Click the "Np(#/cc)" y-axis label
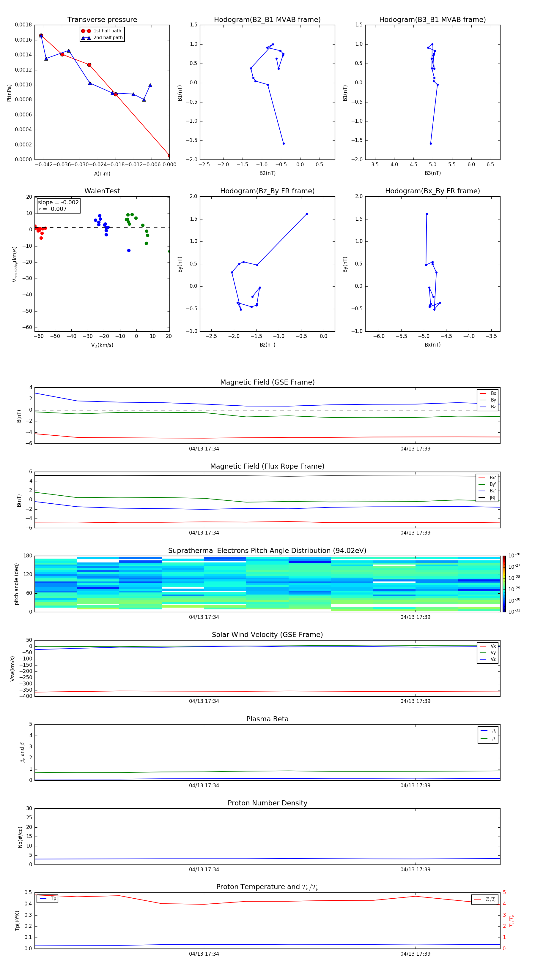The width and height of the screenshot is (535, 980). click(20, 837)
